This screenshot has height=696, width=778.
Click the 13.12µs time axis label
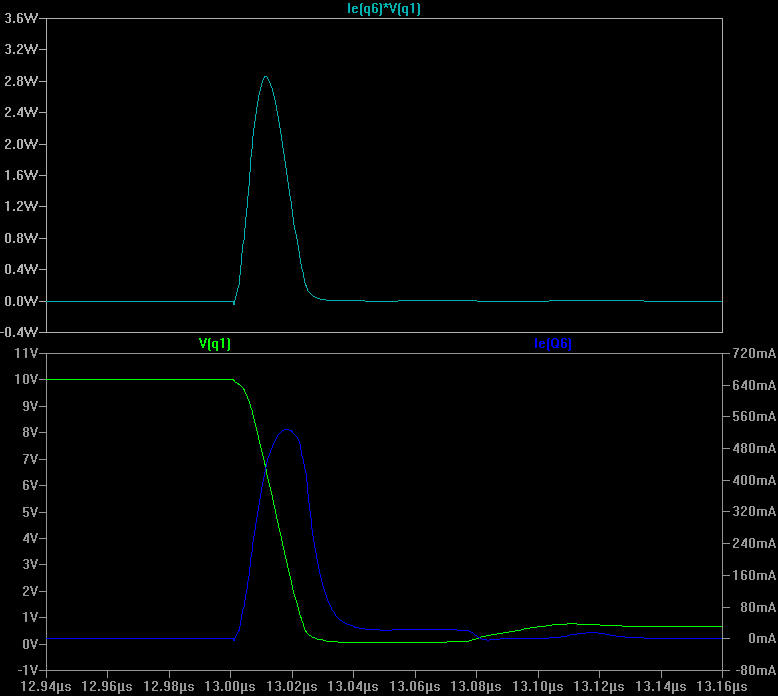coord(599,687)
